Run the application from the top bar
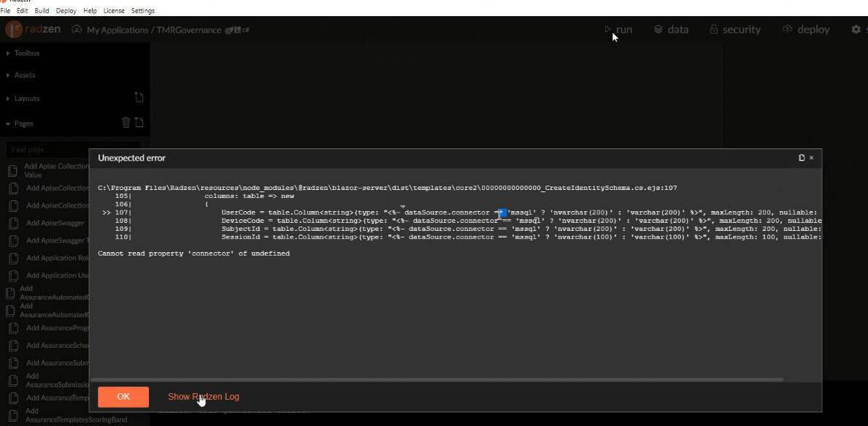The image size is (868, 426). pos(618,29)
